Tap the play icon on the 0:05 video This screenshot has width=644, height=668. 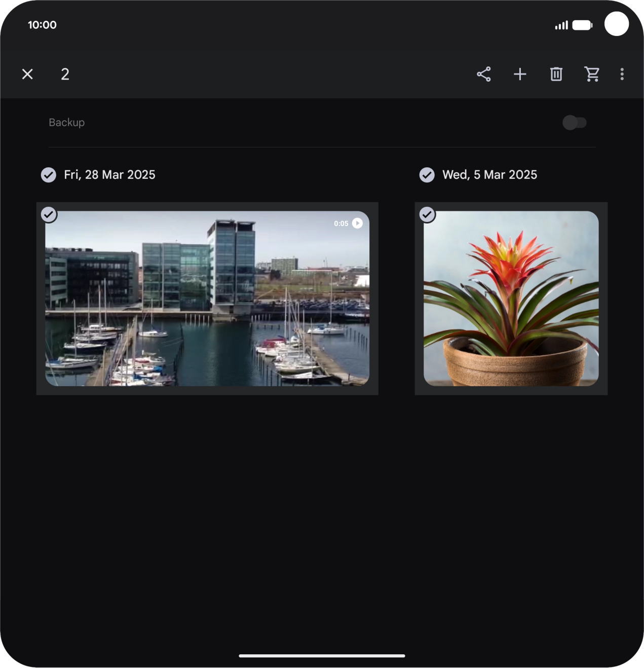click(x=357, y=223)
